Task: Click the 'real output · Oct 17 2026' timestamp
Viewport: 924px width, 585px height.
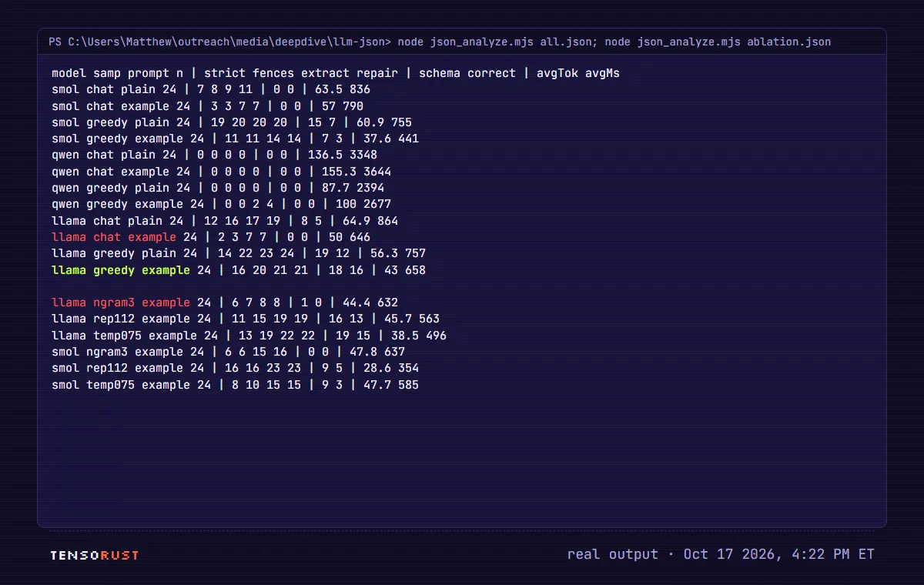Action: click(721, 554)
